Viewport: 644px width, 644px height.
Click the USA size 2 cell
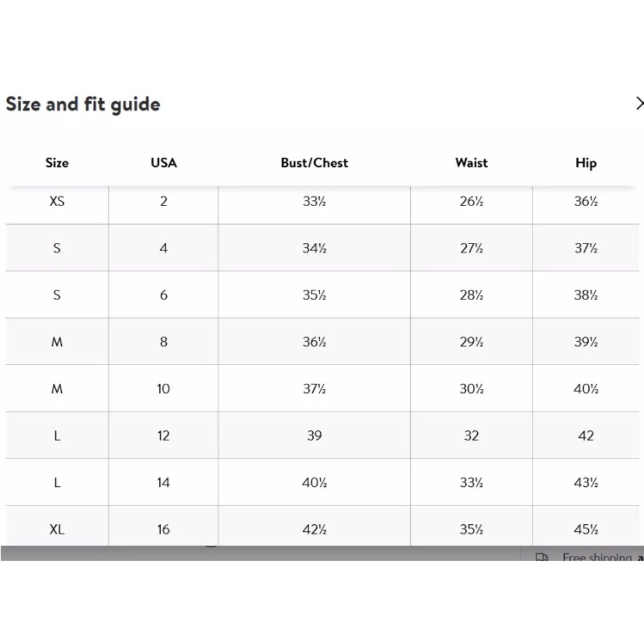(164, 201)
